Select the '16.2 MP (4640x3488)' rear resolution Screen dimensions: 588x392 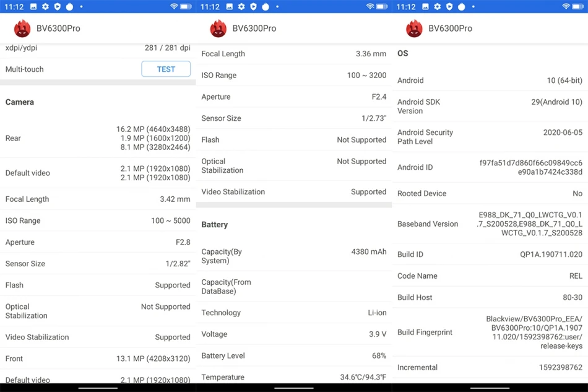153,129
